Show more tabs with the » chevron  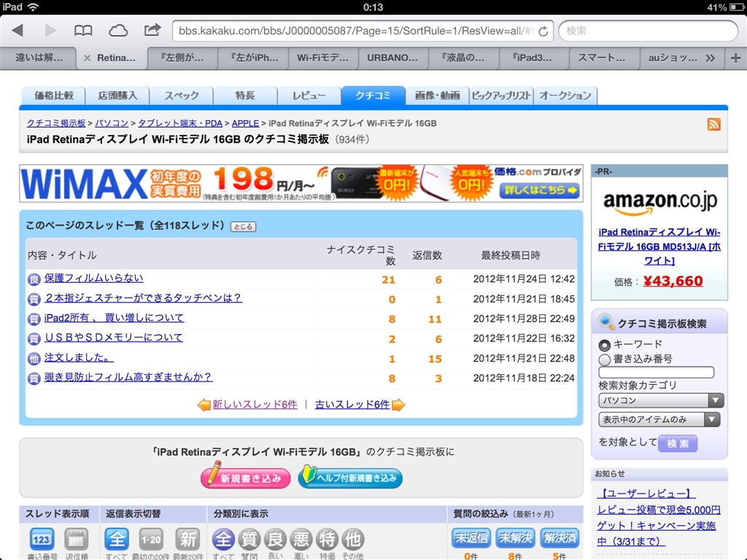pyautogui.click(x=711, y=58)
